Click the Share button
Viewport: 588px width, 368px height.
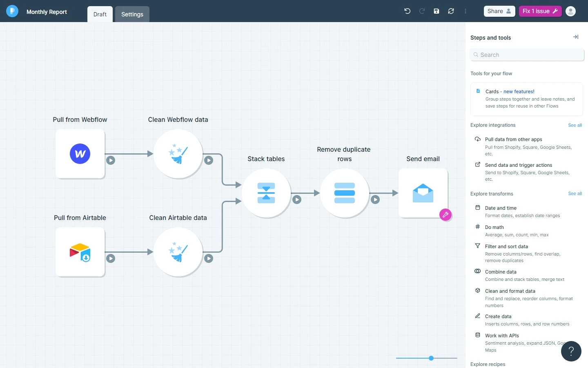499,11
